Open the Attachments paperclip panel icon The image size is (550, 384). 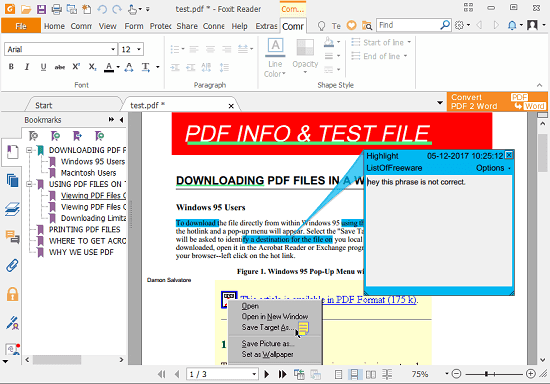(13, 265)
